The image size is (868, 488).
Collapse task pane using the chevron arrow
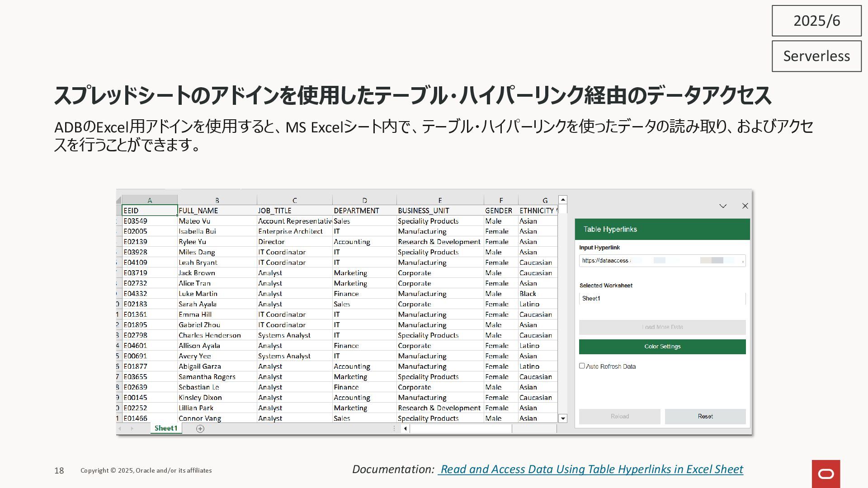[x=723, y=206]
